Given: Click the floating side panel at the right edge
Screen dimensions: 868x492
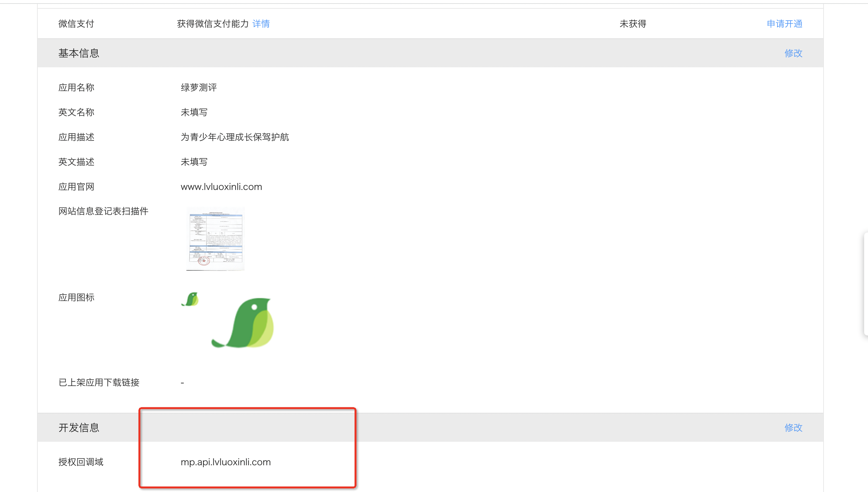Looking at the screenshot, I should (866, 284).
